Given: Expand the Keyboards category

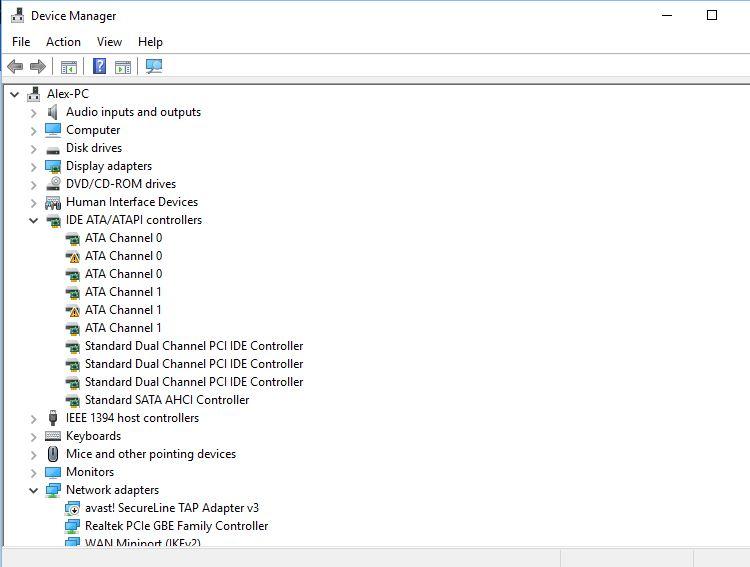Looking at the screenshot, I should tap(33, 437).
